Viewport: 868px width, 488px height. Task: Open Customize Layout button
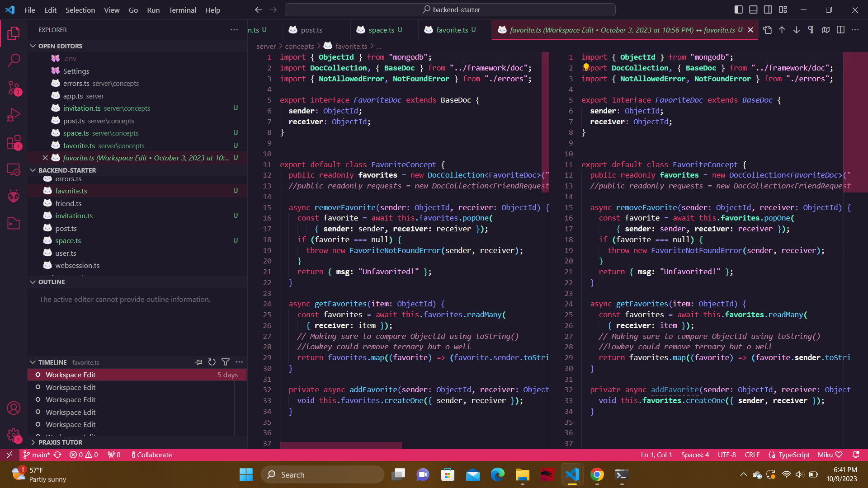(x=783, y=9)
